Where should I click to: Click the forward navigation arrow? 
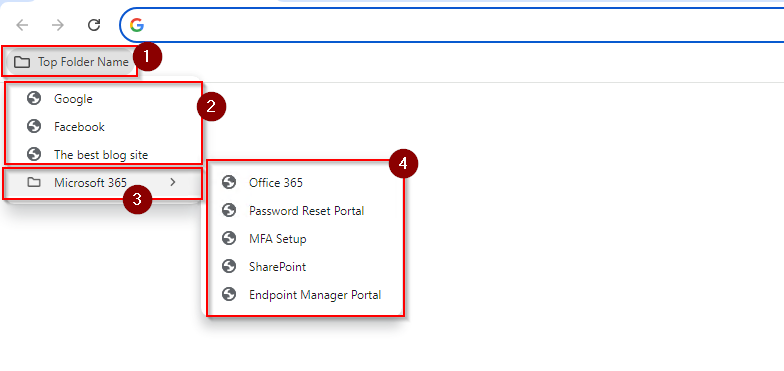coord(58,25)
